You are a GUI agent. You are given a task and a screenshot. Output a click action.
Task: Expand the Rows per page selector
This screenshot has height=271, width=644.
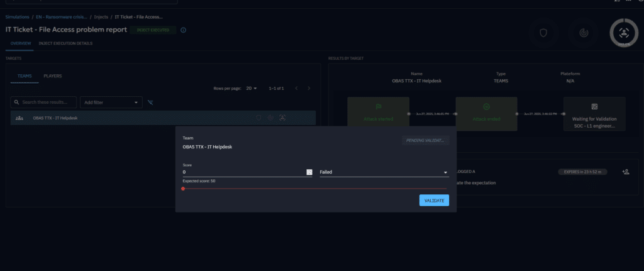[x=251, y=89]
